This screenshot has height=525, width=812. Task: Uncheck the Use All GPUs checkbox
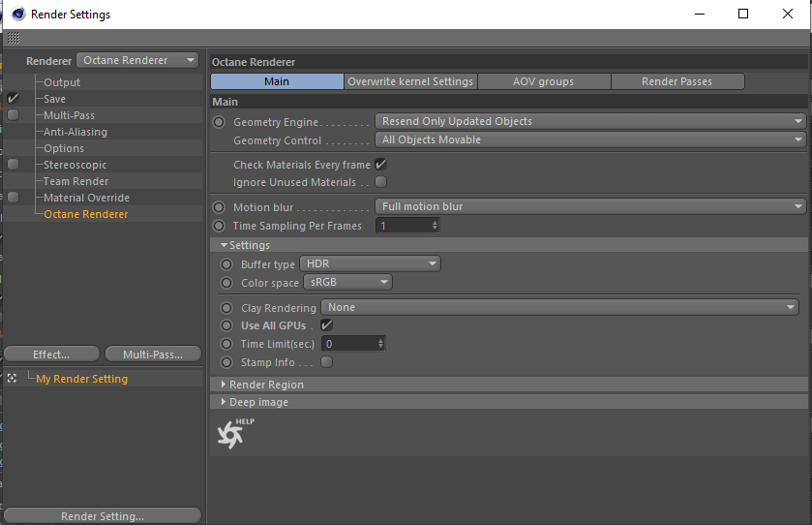coord(326,324)
